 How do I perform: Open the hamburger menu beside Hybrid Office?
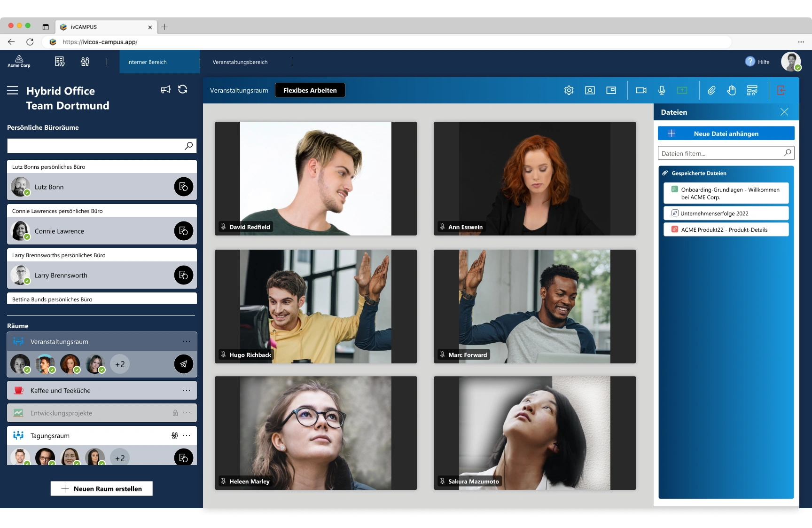click(x=13, y=90)
